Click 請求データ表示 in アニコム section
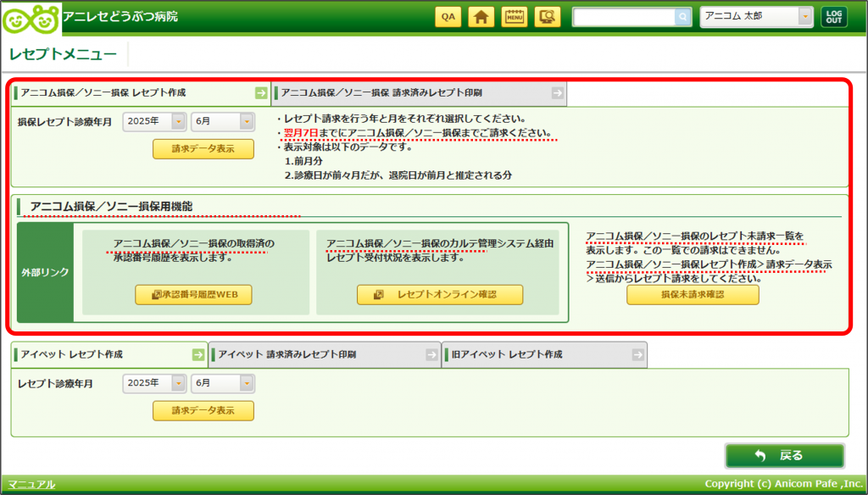 point(203,149)
